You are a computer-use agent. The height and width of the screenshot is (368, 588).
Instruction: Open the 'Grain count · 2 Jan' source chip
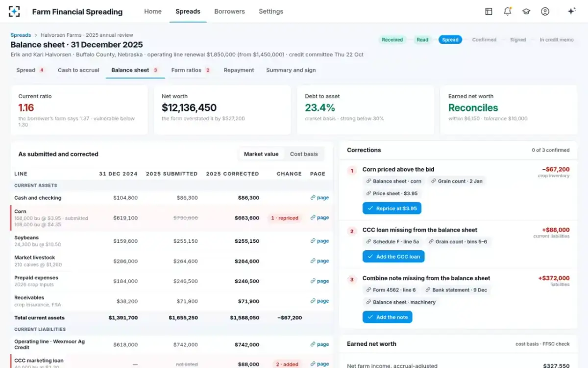(x=457, y=181)
